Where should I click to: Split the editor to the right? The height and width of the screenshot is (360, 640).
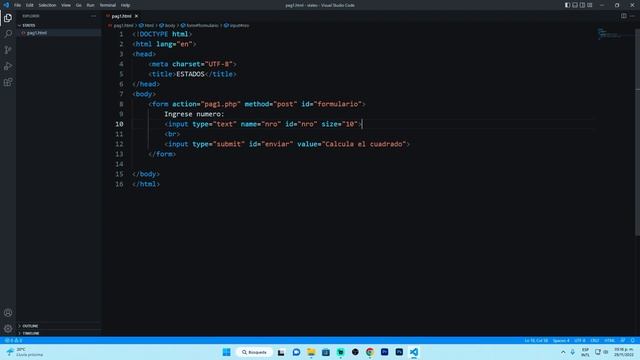point(624,16)
